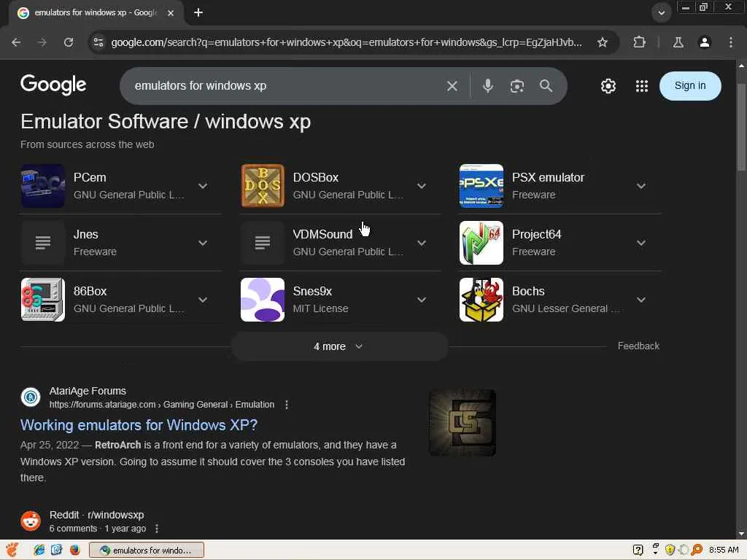Click the system tray help question icon
747x560 pixels.
click(x=638, y=550)
